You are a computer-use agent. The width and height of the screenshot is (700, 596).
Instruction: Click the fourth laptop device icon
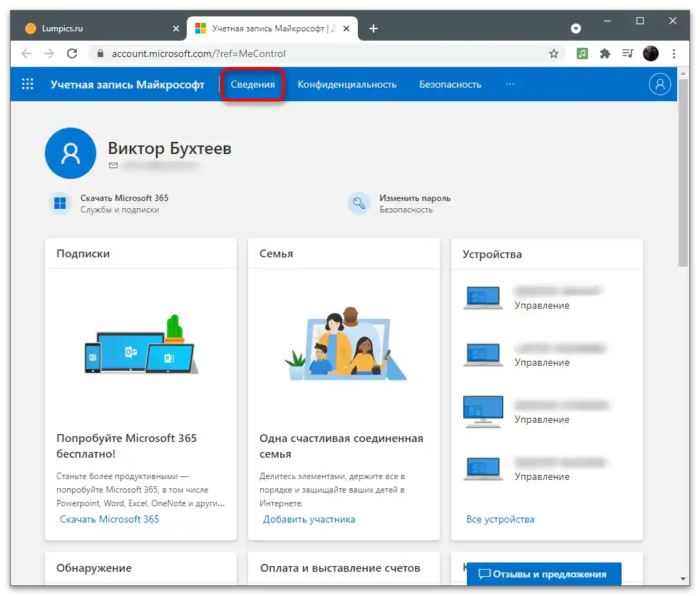[x=483, y=469]
